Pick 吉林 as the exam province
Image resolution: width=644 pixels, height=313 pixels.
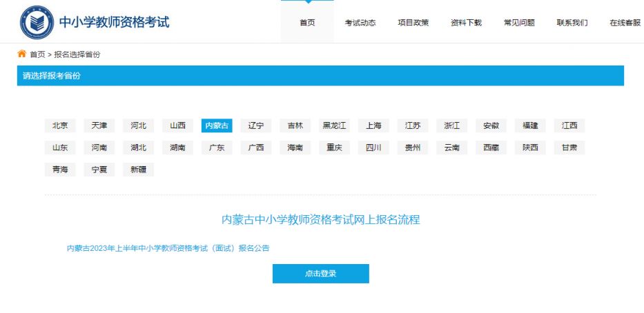(x=295, y=125)
